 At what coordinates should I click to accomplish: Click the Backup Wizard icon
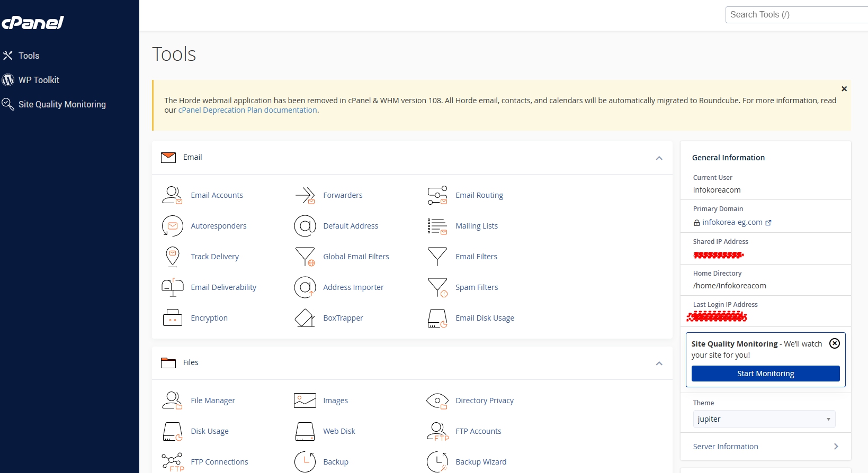click(x=437, y=462)
